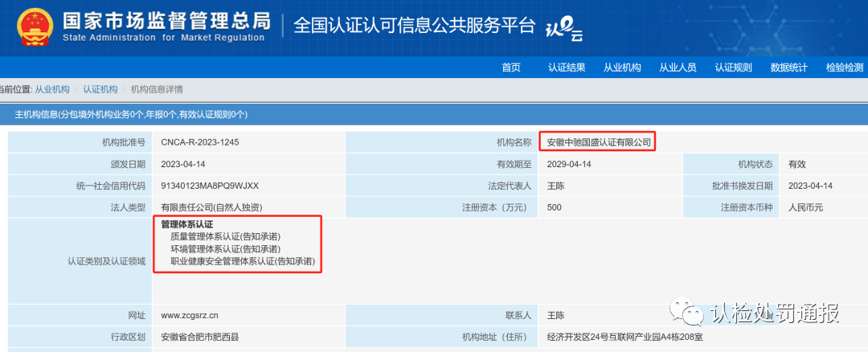
Task: Select the 经济开发区24号互联网产业园 address
Action: click(x=624, y=337)
